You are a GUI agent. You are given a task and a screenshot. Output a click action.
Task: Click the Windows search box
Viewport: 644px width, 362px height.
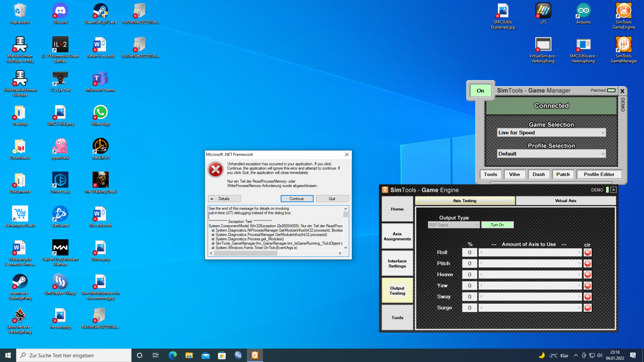click(74, 355)
